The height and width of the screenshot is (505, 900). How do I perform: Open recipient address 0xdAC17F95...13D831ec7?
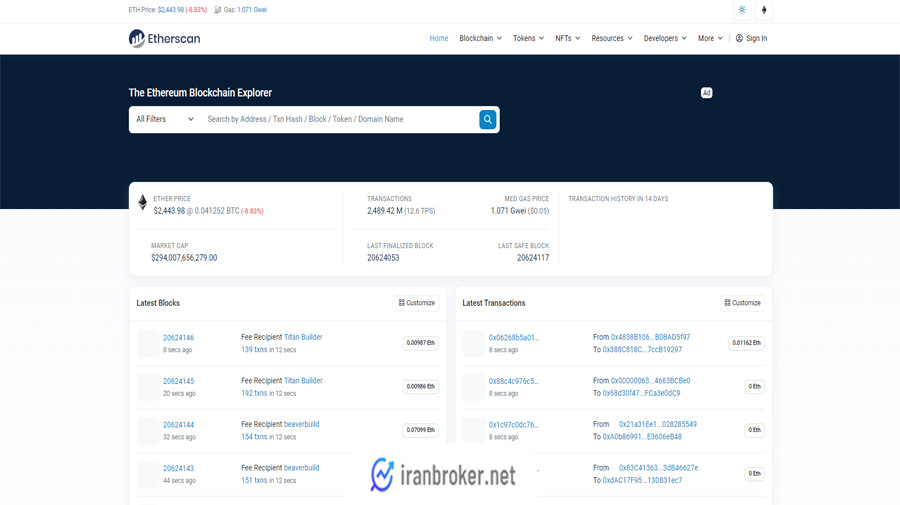(642, 480)
